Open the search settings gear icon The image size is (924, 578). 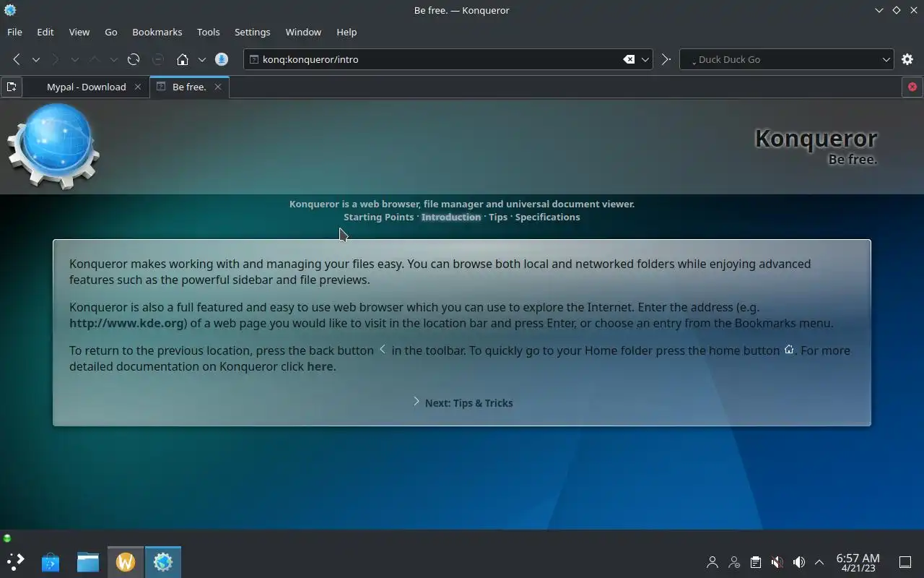coord(907,59)
